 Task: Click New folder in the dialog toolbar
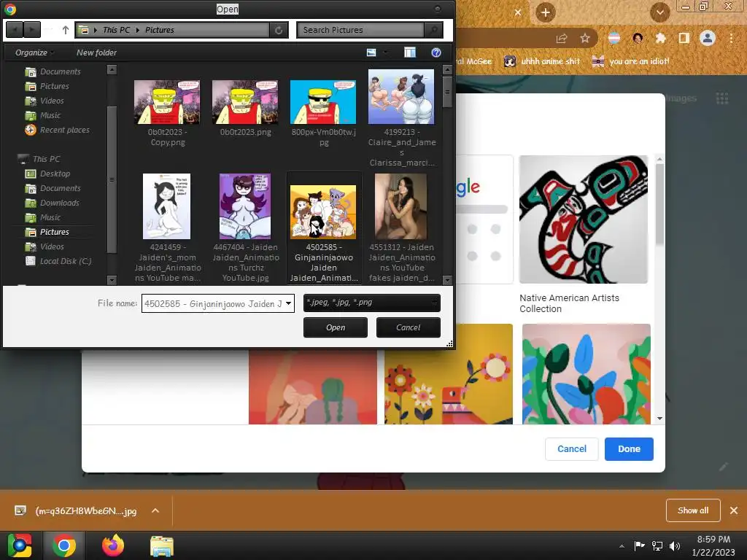point(96,52)
